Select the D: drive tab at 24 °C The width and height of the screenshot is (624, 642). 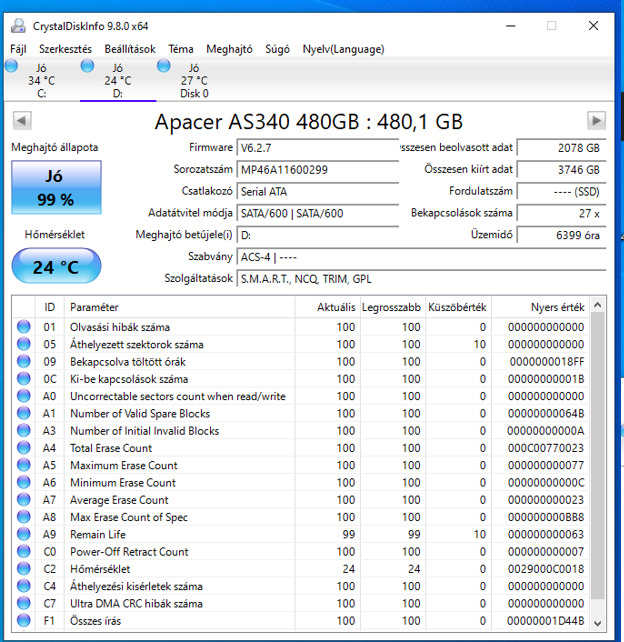tap(118, 80)
